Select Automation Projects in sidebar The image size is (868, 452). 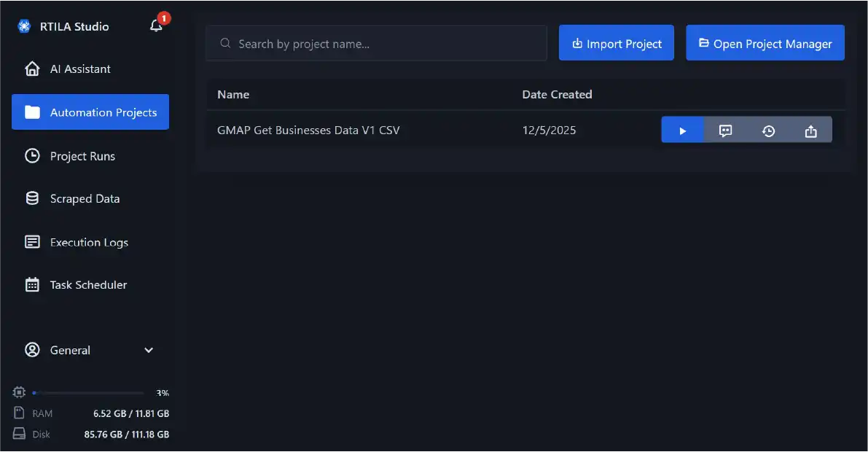(90, 112)
